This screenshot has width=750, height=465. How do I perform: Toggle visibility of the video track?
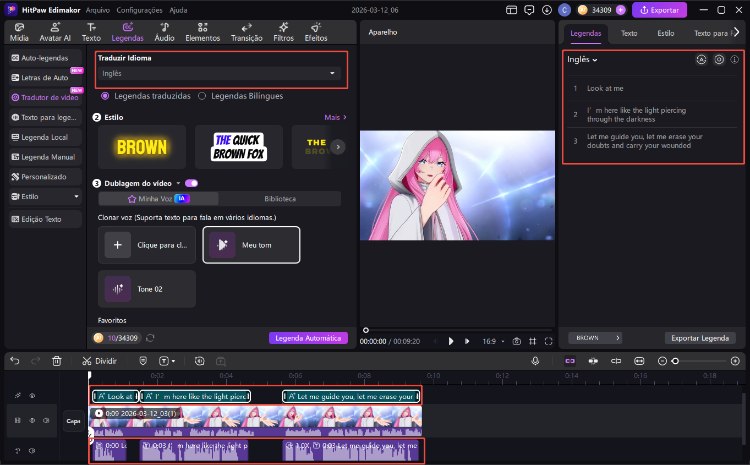click(32, 421)
